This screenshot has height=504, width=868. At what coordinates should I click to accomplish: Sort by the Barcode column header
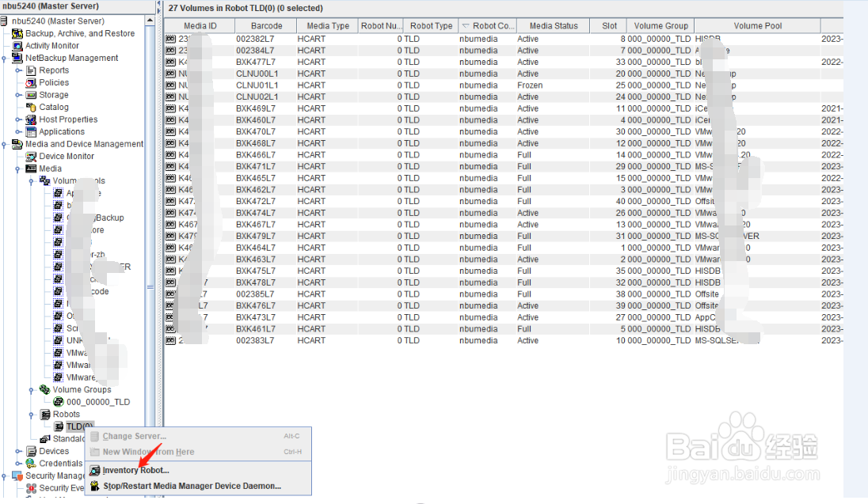266,26
